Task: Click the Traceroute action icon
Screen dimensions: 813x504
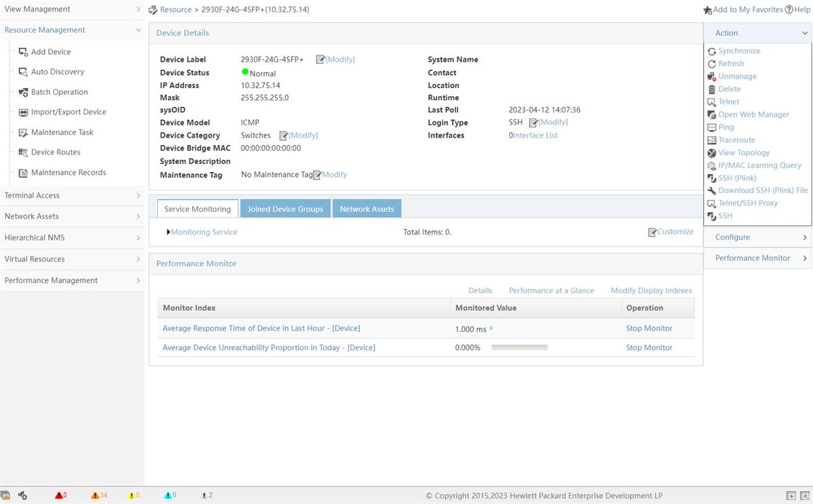Action: (711, 140)
